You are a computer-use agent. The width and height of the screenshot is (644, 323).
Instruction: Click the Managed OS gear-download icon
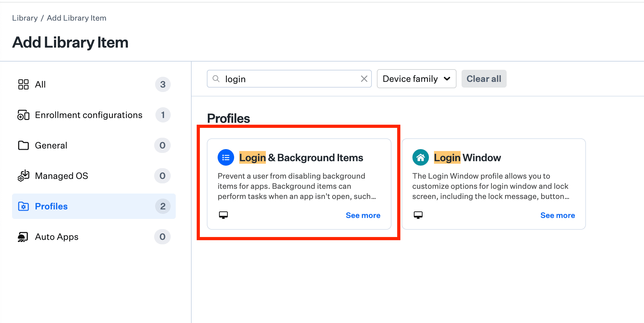point(23,176)
